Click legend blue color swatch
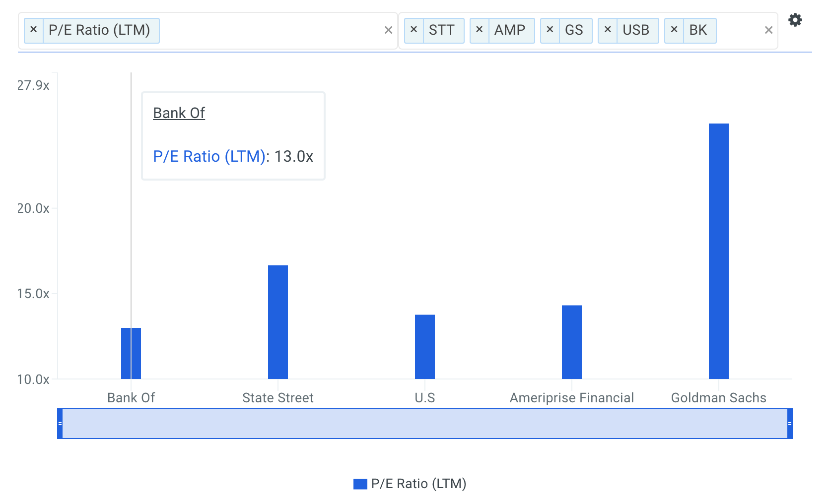The width and height of the screenshot is (831, 504). click(360, 484)
